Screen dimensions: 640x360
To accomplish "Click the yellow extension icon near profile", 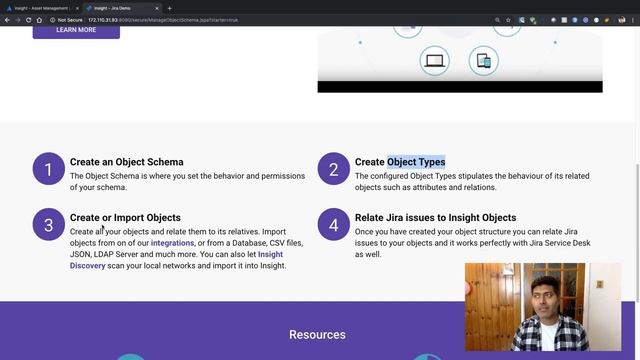I will click(x=607, y=20).
